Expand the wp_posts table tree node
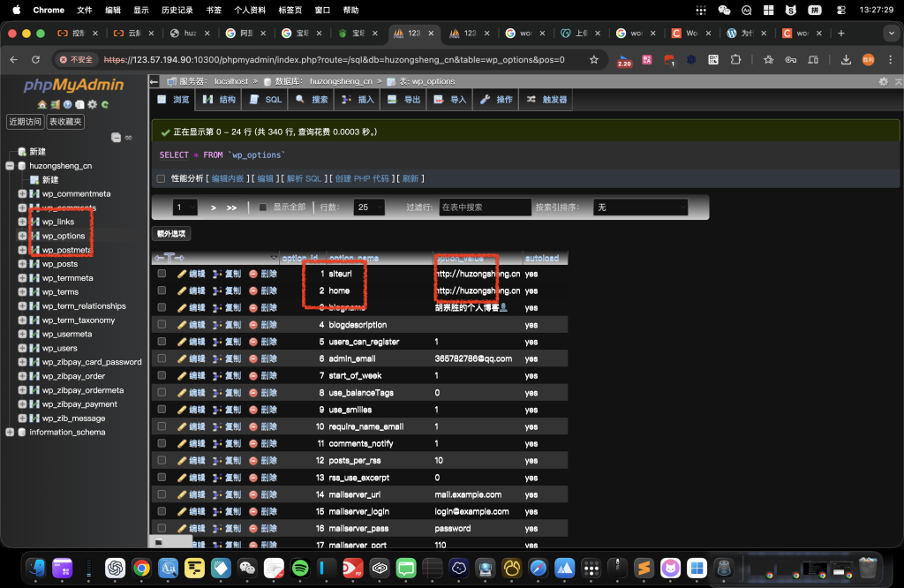This screenshot has width=904, height=588. [x=22, y=264]
